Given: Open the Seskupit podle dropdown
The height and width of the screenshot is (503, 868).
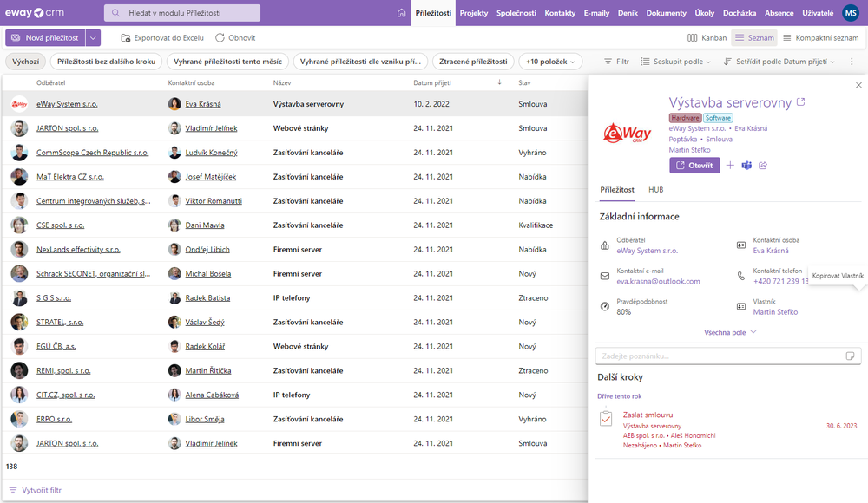Looking at the screenshot, I should pos(675,62).
